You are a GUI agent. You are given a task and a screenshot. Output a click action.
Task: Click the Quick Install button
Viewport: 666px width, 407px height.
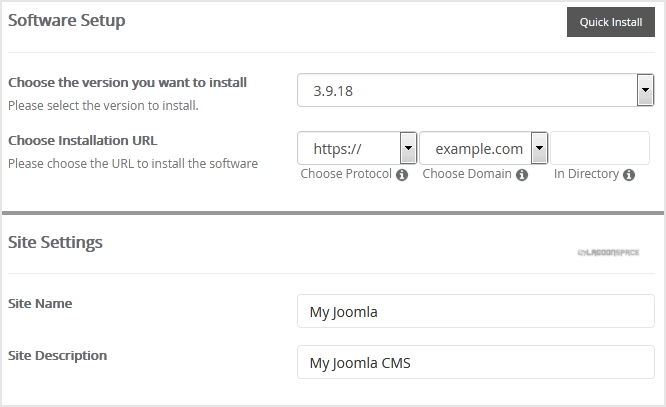[x=610, y=22]
